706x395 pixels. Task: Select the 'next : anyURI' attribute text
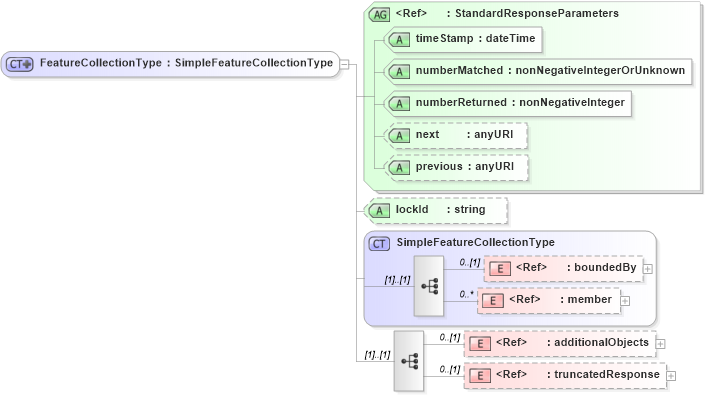(x=464, y=135)
